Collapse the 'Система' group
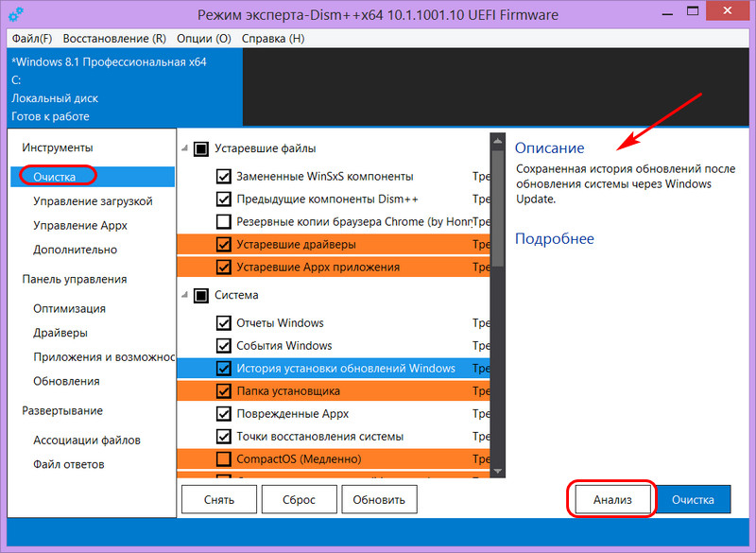 184,295
